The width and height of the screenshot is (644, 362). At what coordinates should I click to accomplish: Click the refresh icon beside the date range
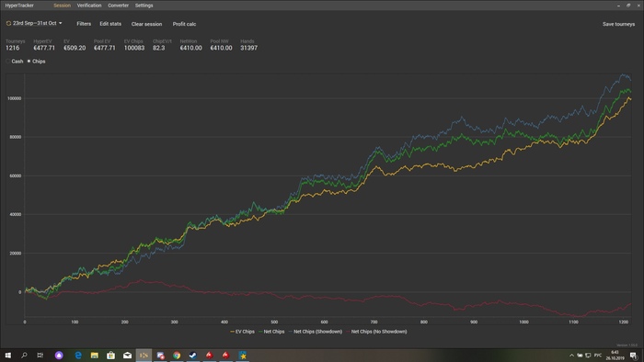coord(8,23)
